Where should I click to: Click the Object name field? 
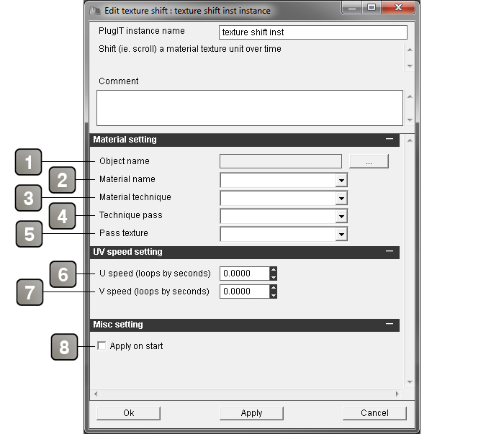coord(280,161)
